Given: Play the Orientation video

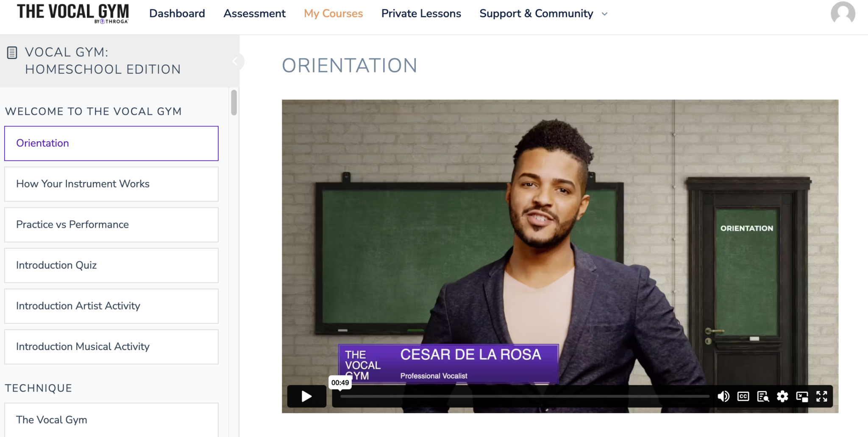Looking at the screenshot, I should coord(306,396).
